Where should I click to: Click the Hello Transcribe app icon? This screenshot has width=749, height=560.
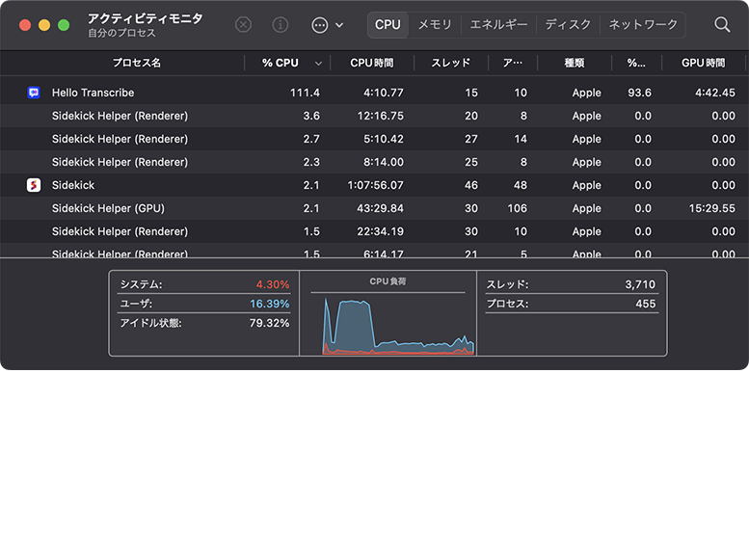pyautogui.click(x=34, y=93)
